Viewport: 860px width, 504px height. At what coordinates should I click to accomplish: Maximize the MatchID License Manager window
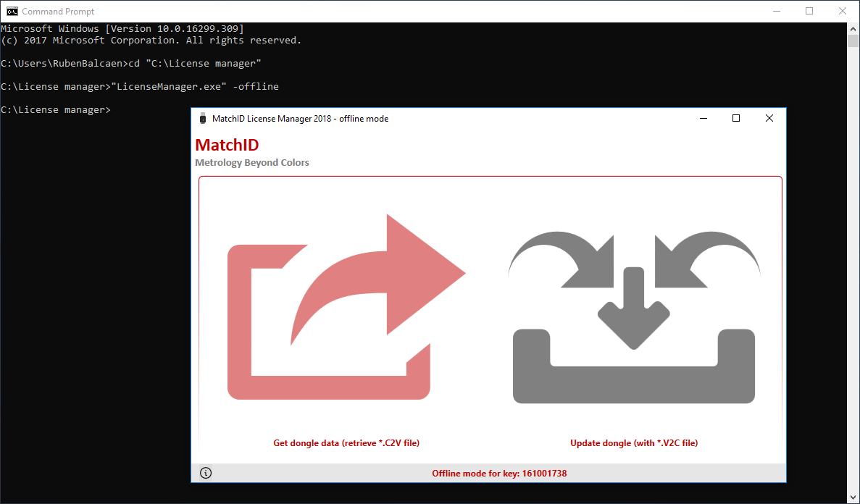(736, 119)
